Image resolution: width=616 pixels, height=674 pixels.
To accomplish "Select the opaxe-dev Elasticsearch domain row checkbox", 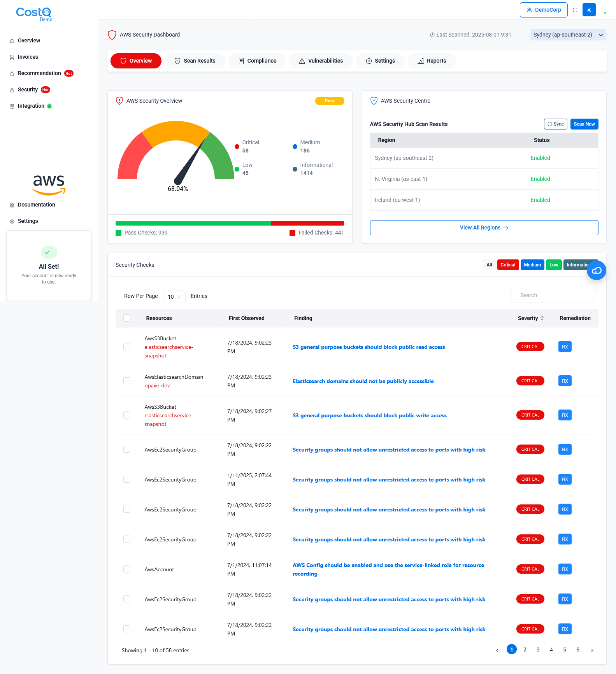I will tap(127, 381).
